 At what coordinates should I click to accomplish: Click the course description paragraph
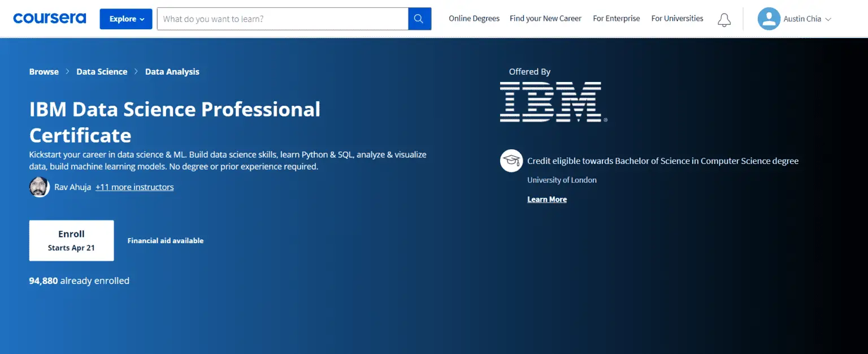(x=228, y=161)
